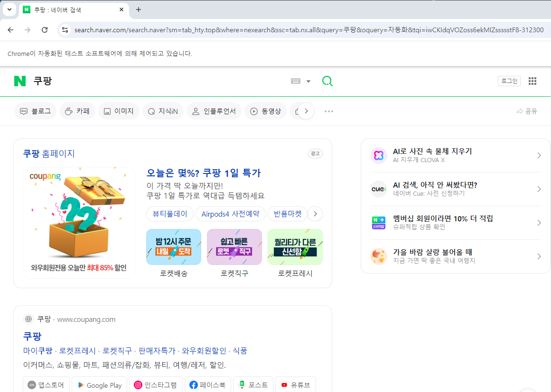Image resolution: width=551 pixels, height=392 pixels.
Task: Click the cue: logo icon
Action: (379, 189)
